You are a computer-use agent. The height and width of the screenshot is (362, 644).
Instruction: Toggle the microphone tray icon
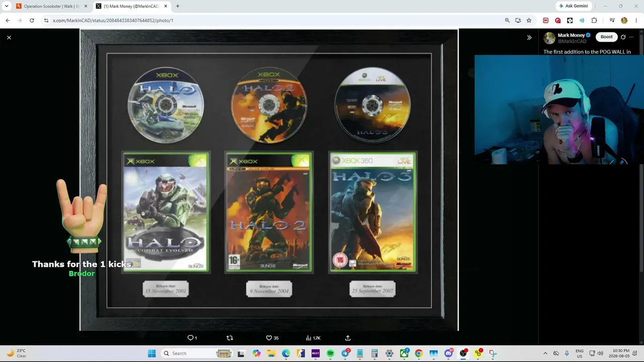point(567,353)
